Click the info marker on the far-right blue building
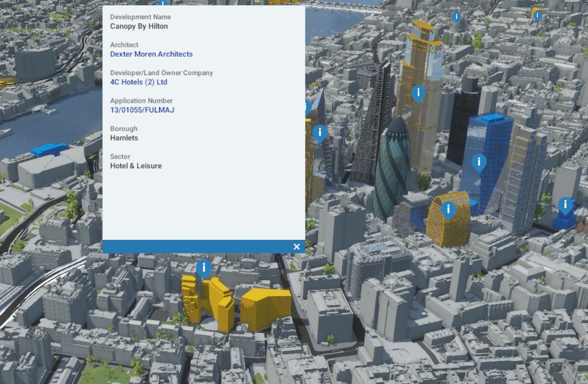The width and height of the screenshot is (588, 384). [x=565, y=204]
